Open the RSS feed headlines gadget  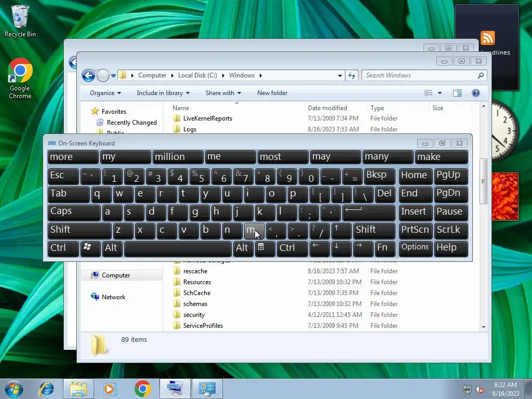point(487,47)
